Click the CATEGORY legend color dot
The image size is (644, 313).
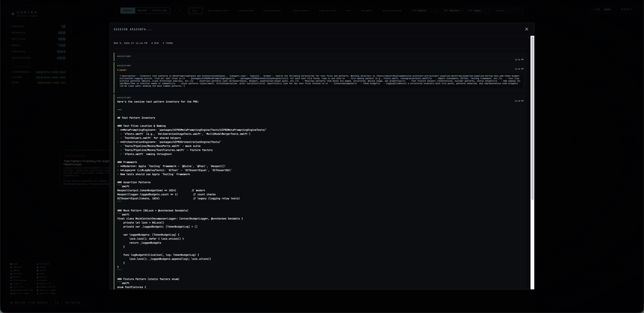coord(38,264)
